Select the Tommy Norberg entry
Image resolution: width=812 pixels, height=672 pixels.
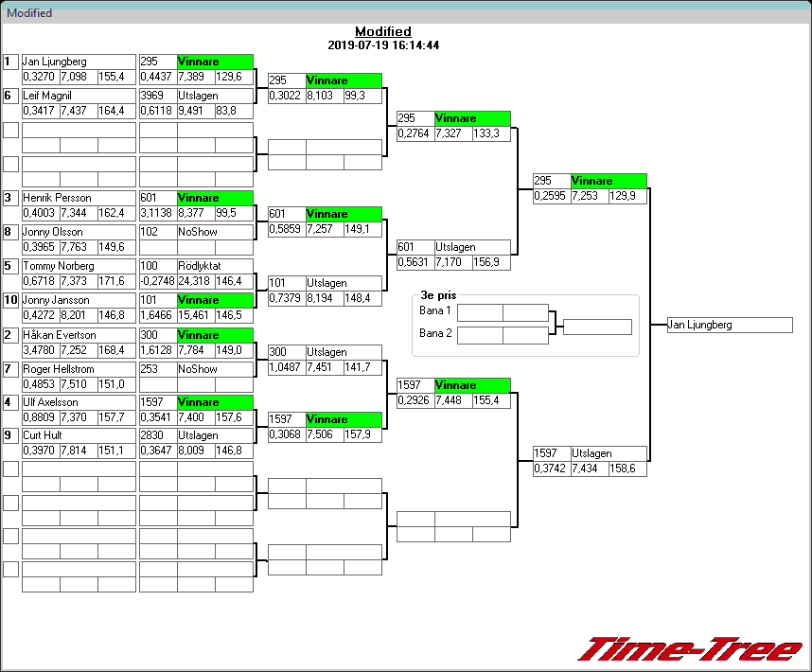tap(79, 266)
